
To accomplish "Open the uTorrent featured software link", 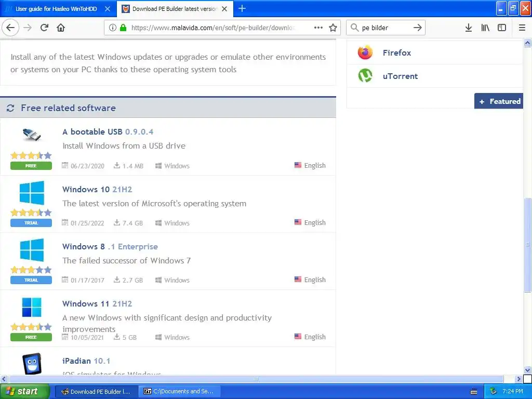I will (x=400, y=76).
